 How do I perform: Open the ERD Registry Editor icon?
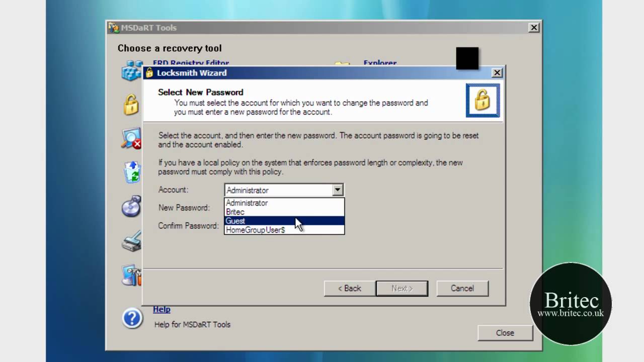coord(132,71)
